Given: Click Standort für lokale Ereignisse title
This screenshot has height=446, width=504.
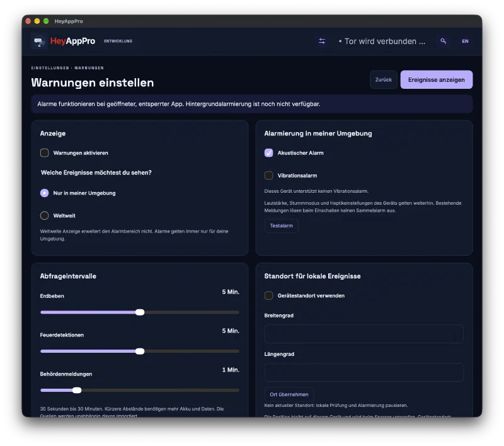Looking at the screenshot, I should pyautogui.click(x=312, y=276).
